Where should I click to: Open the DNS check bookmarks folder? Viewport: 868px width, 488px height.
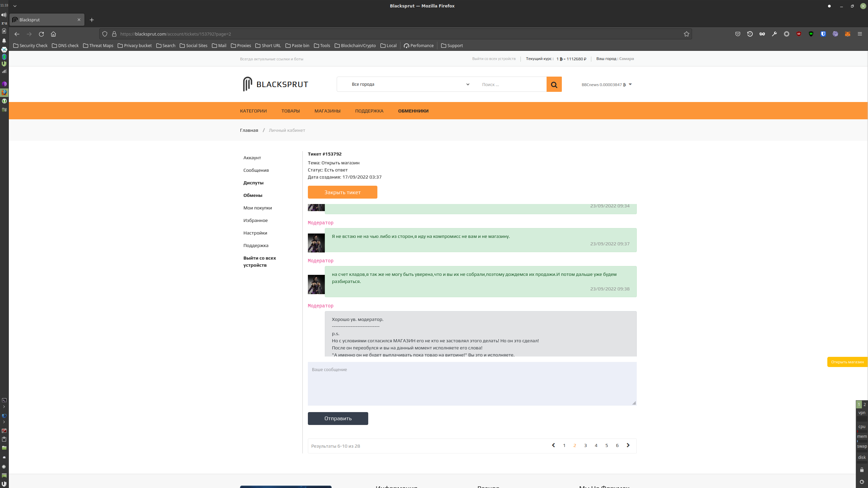coord(65,45)
